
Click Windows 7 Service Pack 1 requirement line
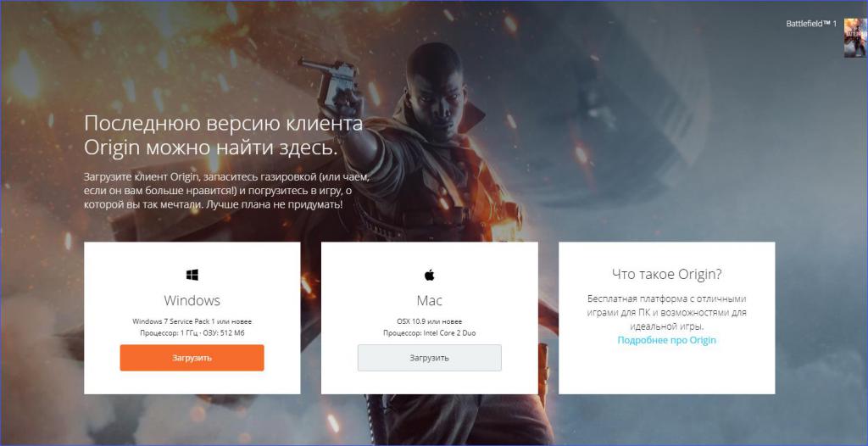[x=192, y=321]
